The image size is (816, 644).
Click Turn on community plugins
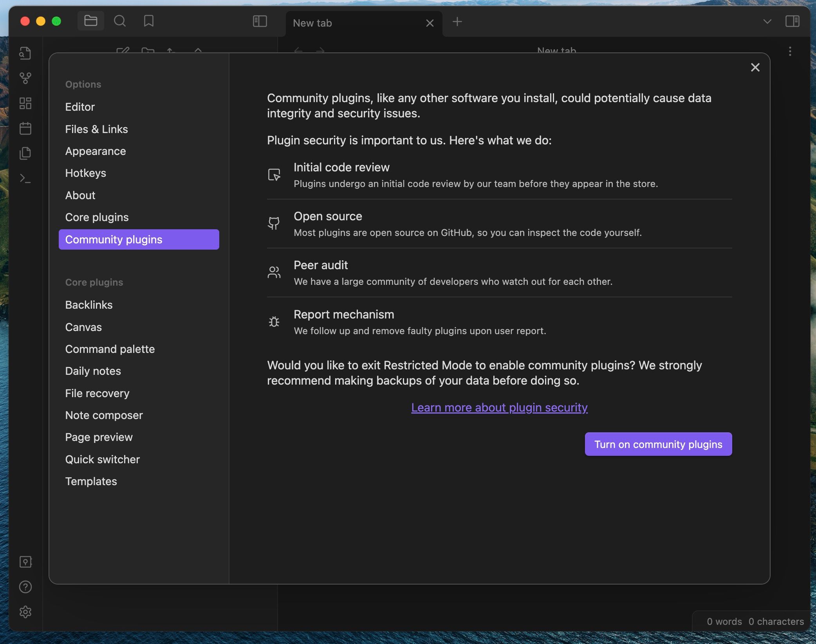pyautogui.click(x=658, y=444)
